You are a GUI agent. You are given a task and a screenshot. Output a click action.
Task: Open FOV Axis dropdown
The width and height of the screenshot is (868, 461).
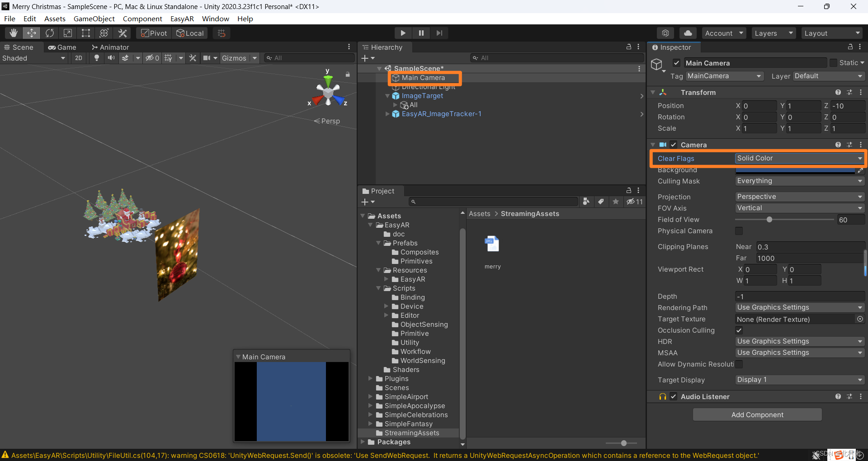click(x=799, y=208)
